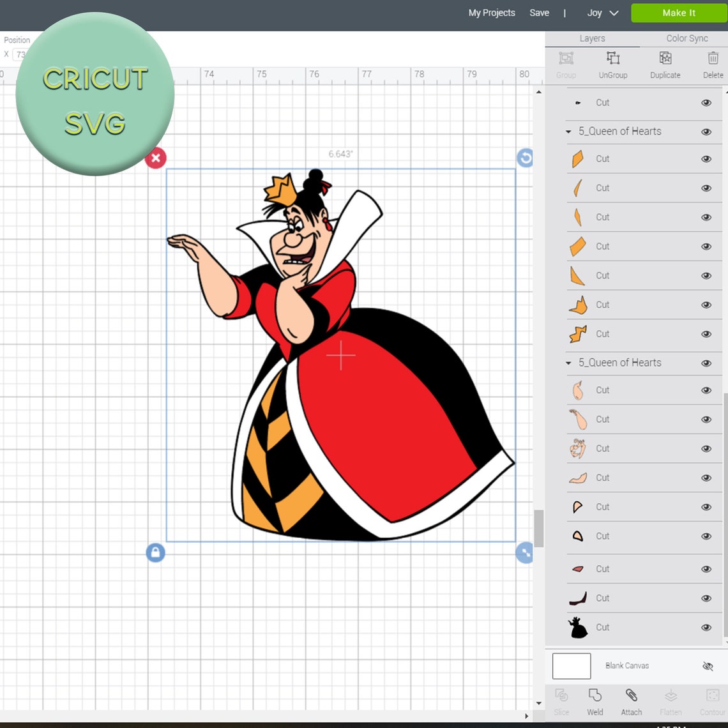Select the red lip Cut layer thumbnail

pyautogui.click(x=578, y=569)
